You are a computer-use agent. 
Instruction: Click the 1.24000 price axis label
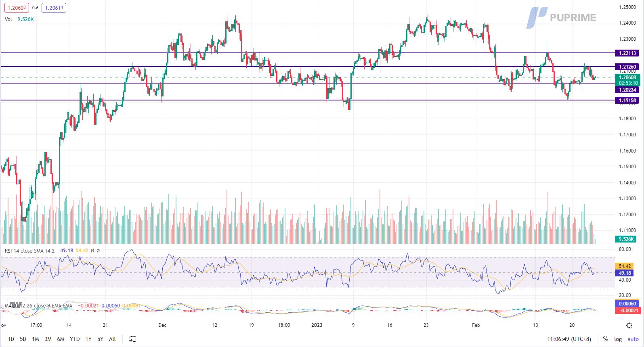tap(627, 23)
